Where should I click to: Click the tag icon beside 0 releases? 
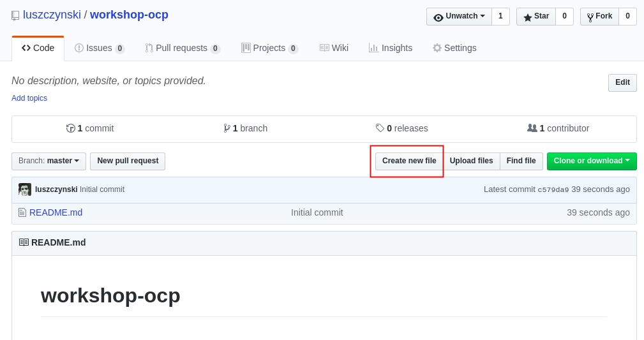pos(380,128)
